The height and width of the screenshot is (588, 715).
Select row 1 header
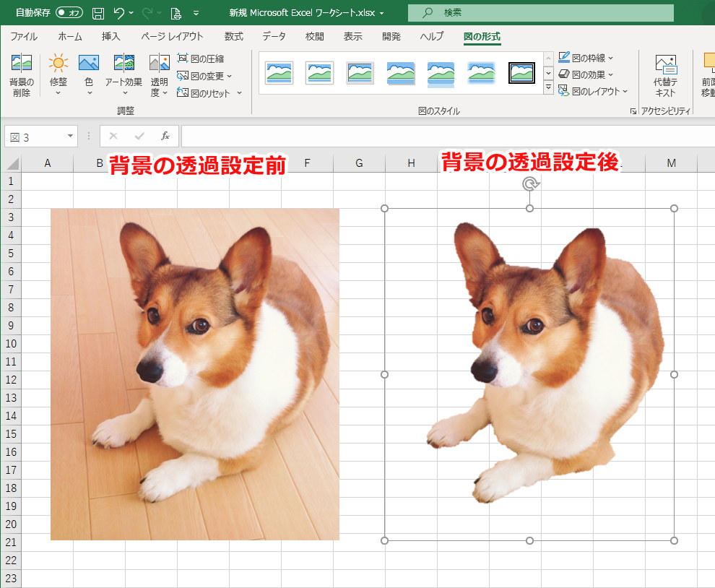(11, 181)
